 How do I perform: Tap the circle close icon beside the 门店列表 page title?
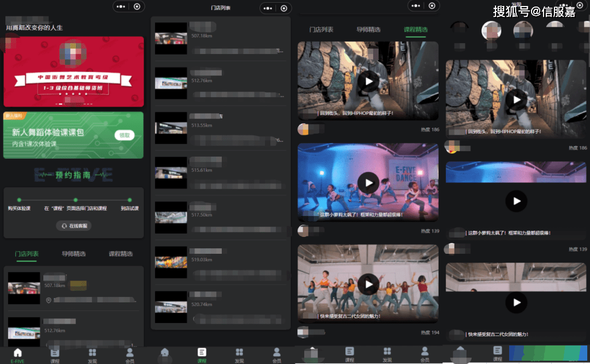click(x=284, y=8)
